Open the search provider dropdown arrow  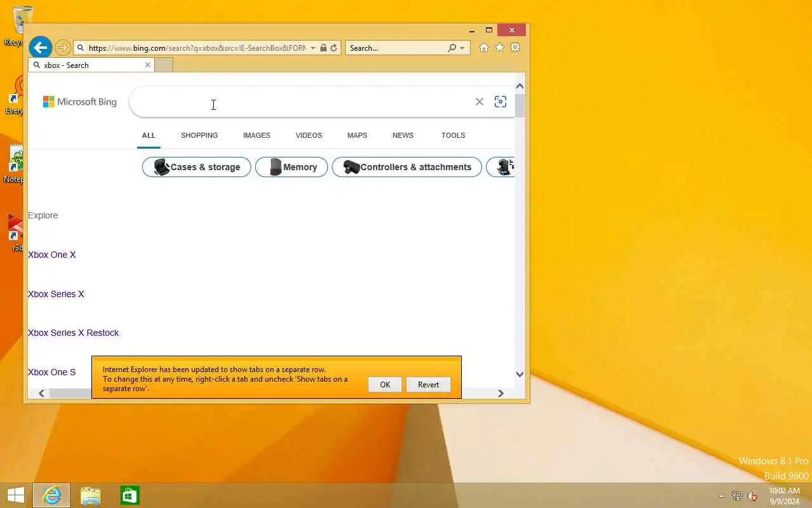[x=462, y=48]
